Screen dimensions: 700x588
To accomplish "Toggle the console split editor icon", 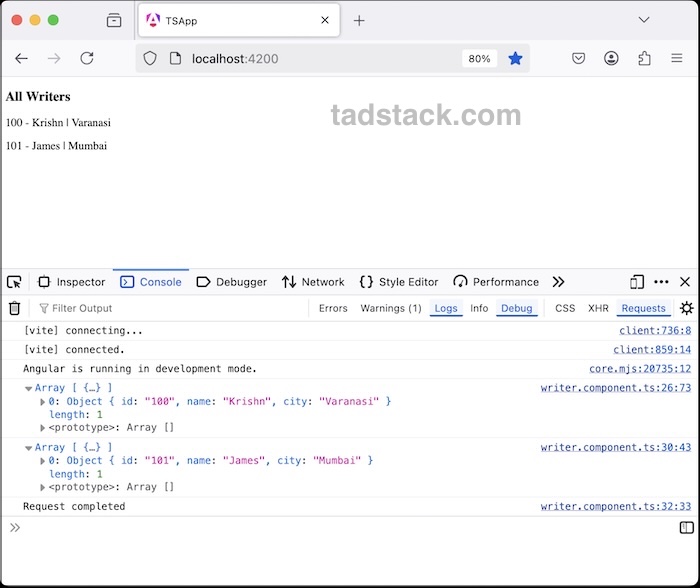I will click(687, 528).
